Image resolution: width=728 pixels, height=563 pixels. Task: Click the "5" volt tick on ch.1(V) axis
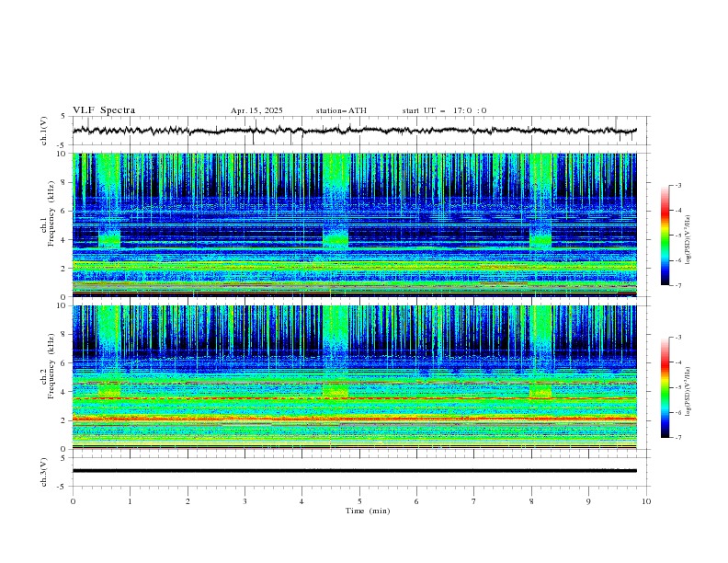point(64,116)
